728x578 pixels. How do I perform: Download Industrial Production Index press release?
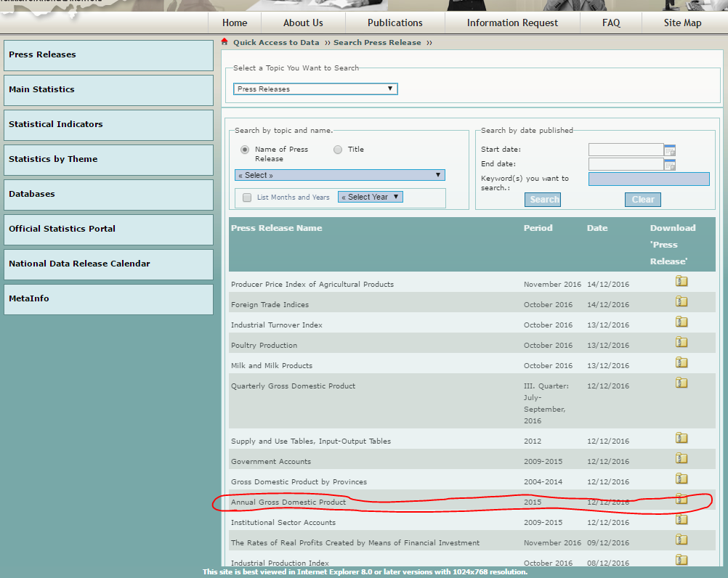click(x=681, y=560)
